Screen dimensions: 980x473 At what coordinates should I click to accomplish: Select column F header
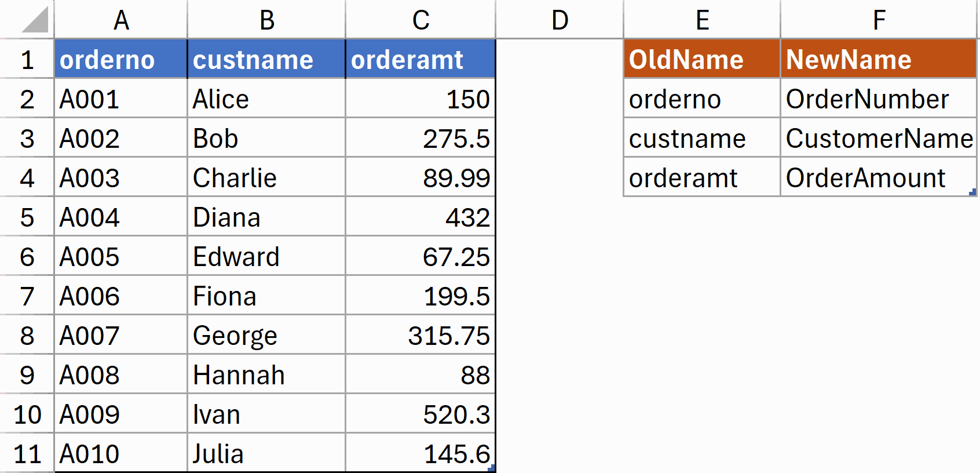(879, 19)
